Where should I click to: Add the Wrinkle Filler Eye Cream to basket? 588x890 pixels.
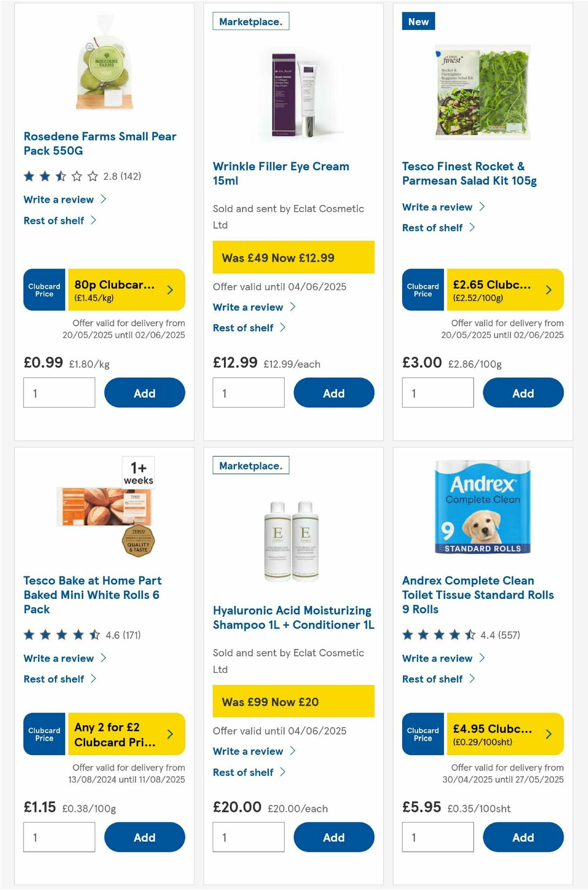333,393
